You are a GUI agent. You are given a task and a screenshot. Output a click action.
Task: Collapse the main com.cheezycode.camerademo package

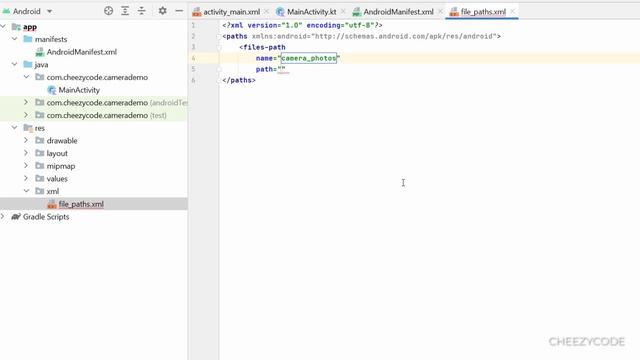click(x=27, y=77)
